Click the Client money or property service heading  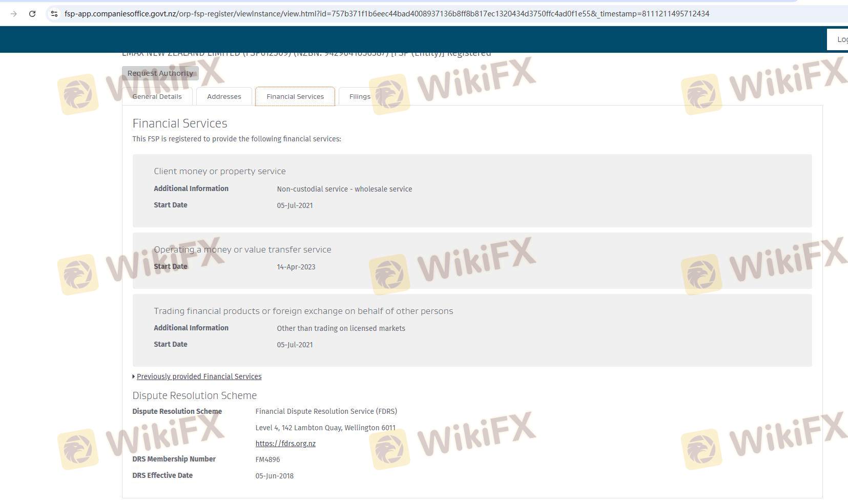tap(219, 171)
